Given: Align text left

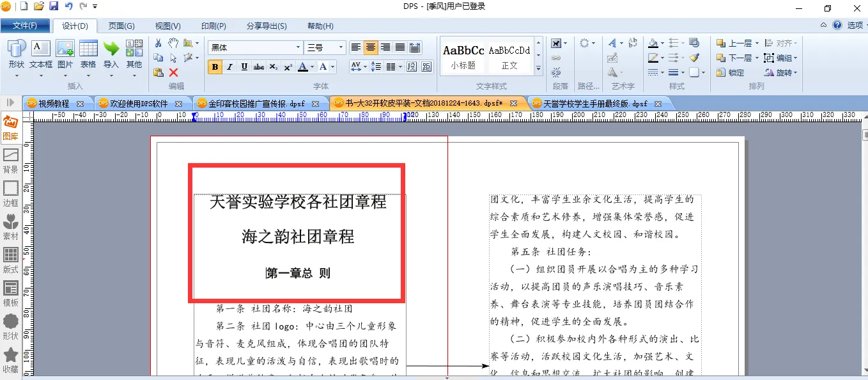Looking at the screenshot, I should [356, 47].
